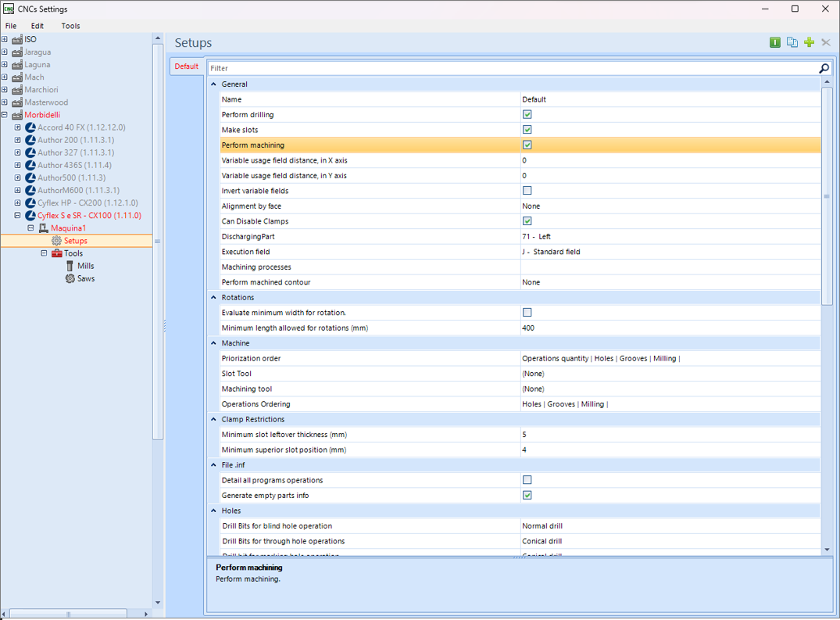Collapse the File .inf section
This screenshot has width=840, height=620.
click(x=214, y=465)
